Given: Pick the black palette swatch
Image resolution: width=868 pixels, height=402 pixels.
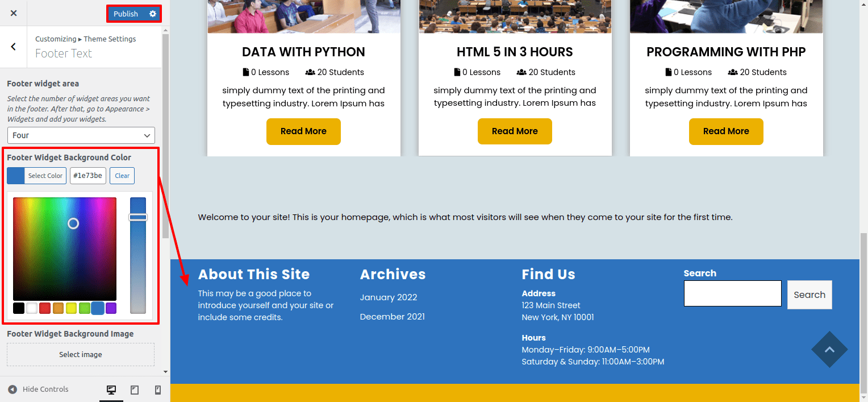Looking at the screenshot, I should tap(19, 308).
